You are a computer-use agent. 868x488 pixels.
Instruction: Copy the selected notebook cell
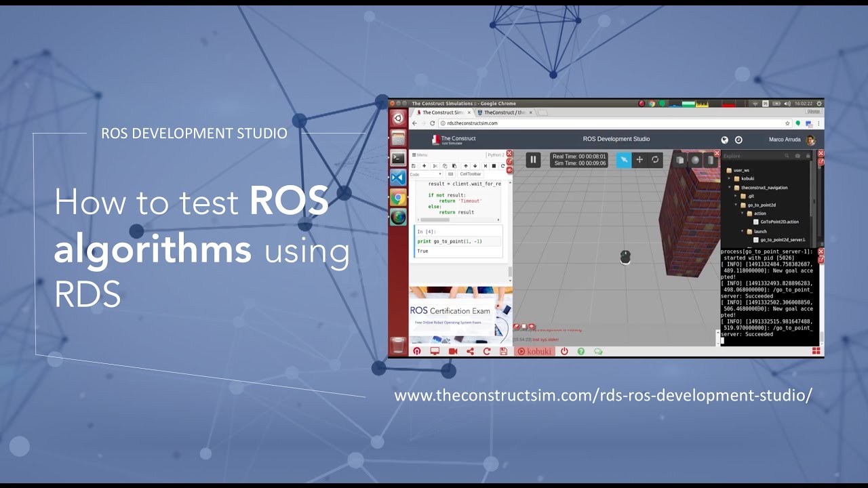point(445,166)
